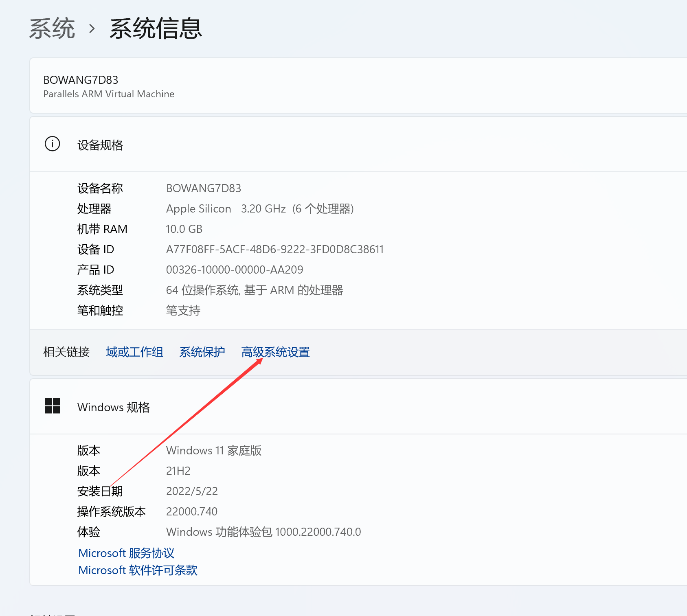Select the 设备名称 value BOWANG7D83
The width and height of the screenshot is (687, 616).
coord(204,188)
